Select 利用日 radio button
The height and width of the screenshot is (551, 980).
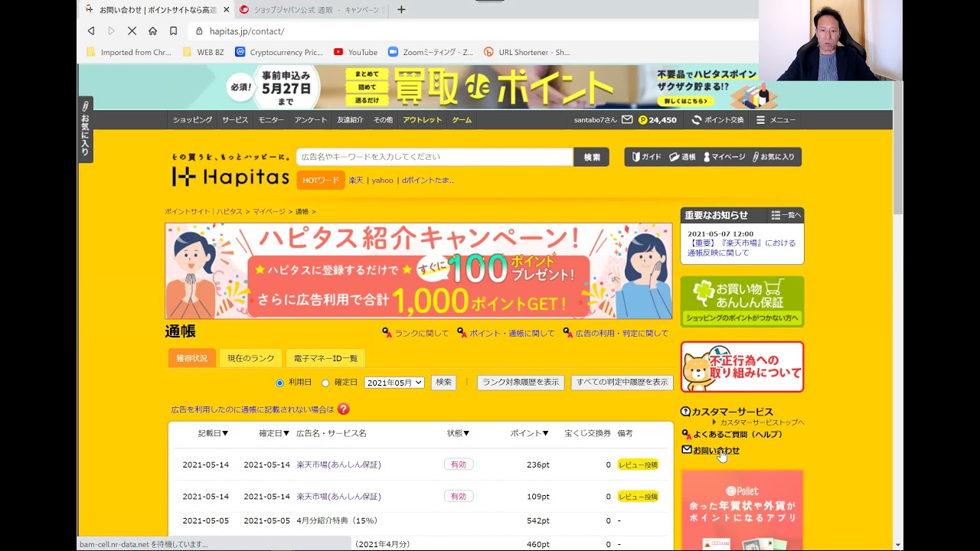tap(279, 383)
